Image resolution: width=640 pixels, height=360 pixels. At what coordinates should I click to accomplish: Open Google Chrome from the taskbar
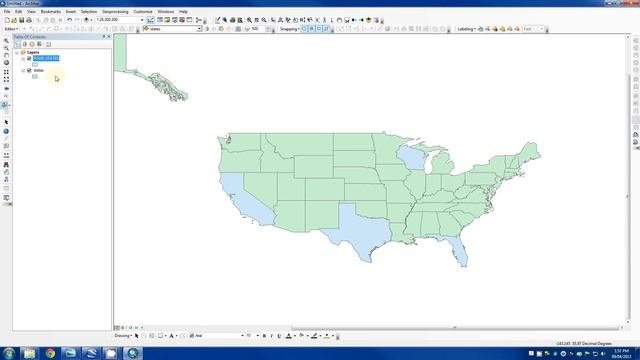click(x=50, y=353)
